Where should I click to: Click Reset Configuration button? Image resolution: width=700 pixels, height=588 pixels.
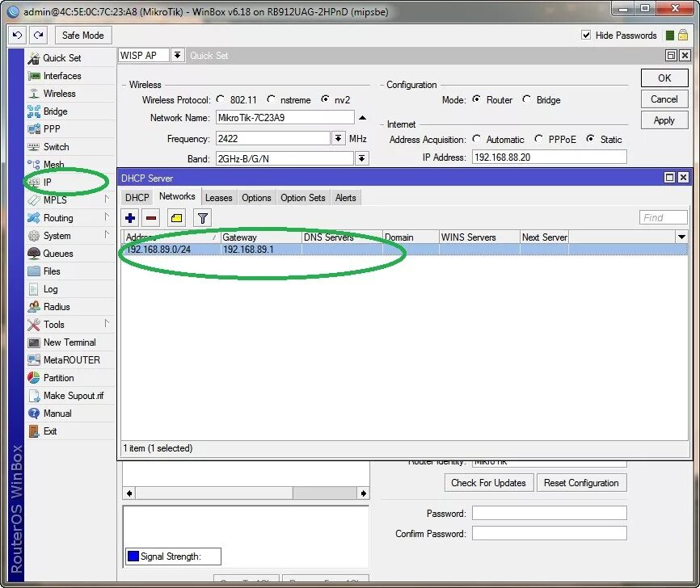point(581,483)
